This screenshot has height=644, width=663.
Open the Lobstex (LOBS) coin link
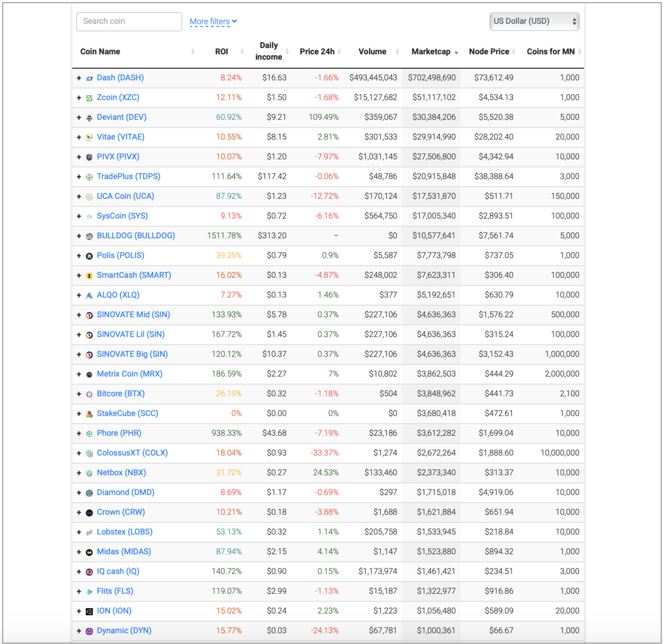[124, 532]
